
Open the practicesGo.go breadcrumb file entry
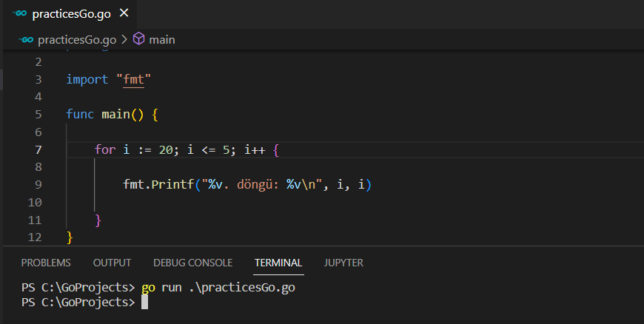point(76,39)
